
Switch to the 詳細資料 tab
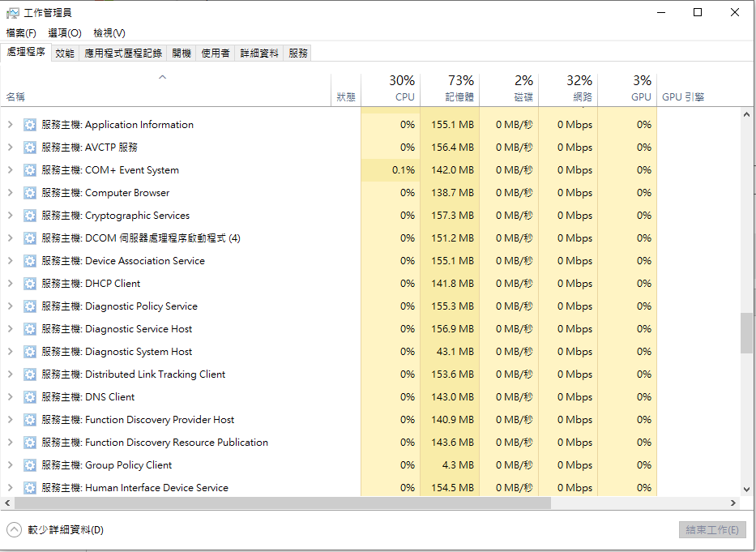[259, 53]
